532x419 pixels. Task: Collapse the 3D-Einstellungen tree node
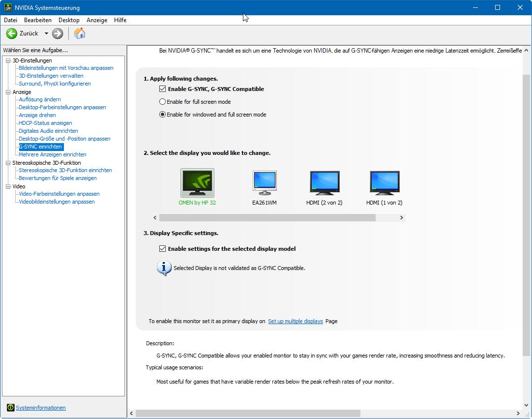(x=8, y=60)
